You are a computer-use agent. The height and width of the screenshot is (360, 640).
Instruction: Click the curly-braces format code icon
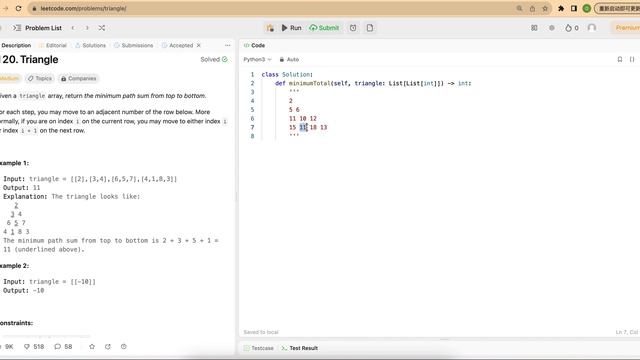point(632,59)
